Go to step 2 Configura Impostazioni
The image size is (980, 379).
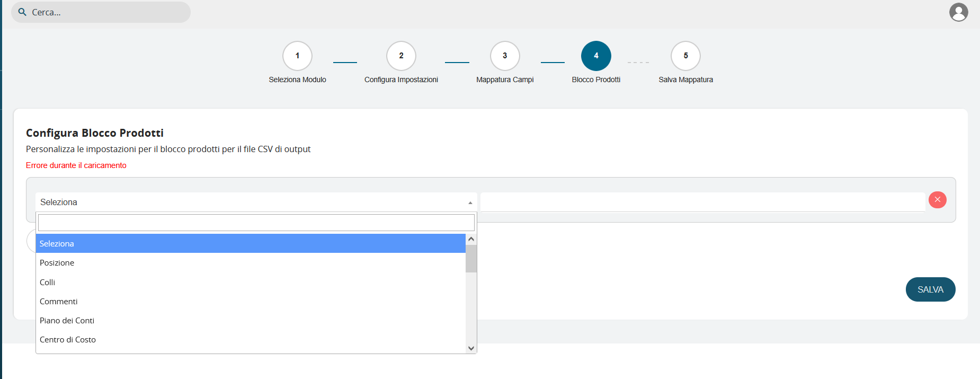click(x=401, y=56)
